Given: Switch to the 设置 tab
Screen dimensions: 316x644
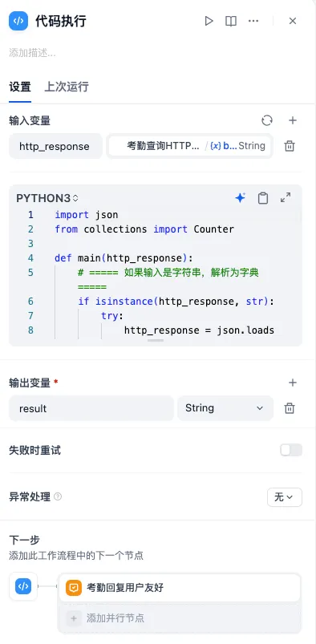Looking at the screenshot, I should click(20, 87).
